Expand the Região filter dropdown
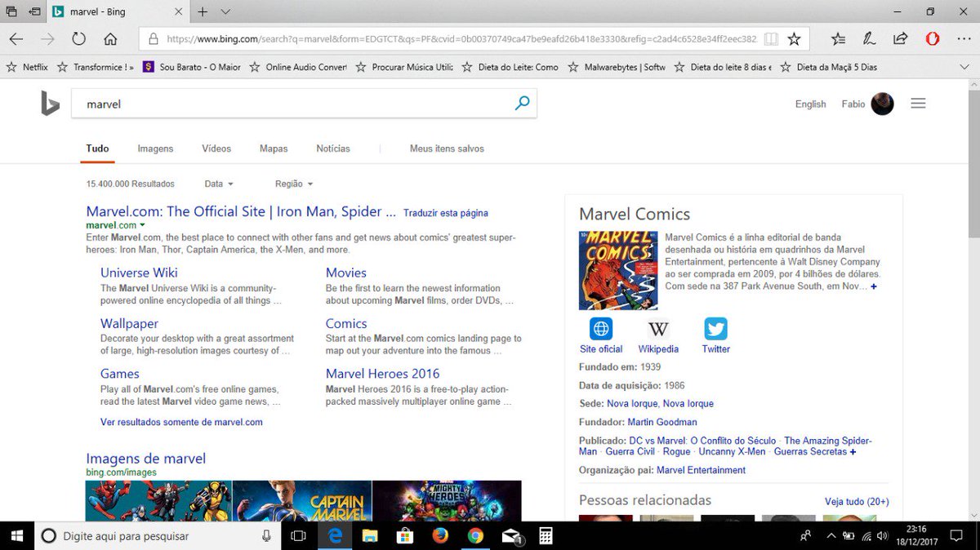The image size is (980, 550). coord(294,184)
